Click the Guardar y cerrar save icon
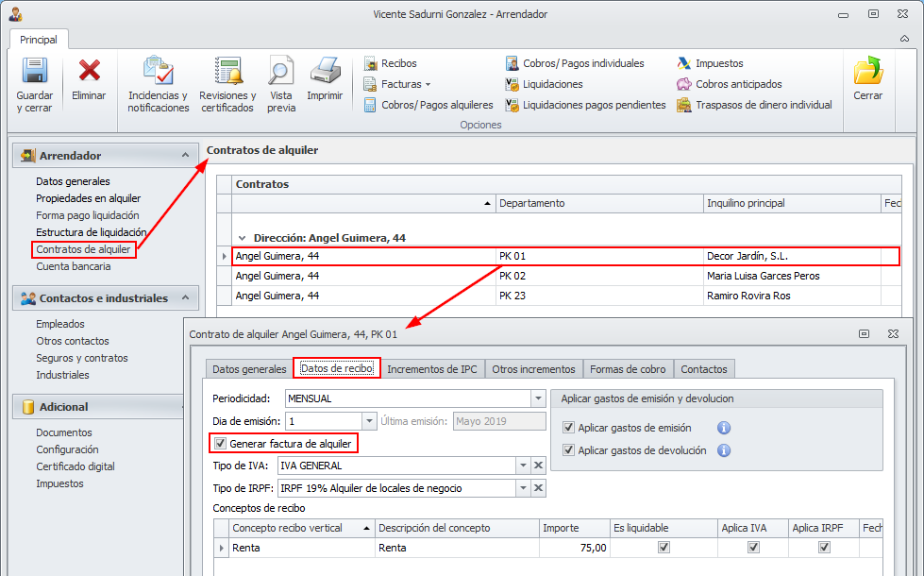The image size is (924, 576). (34, 71)
